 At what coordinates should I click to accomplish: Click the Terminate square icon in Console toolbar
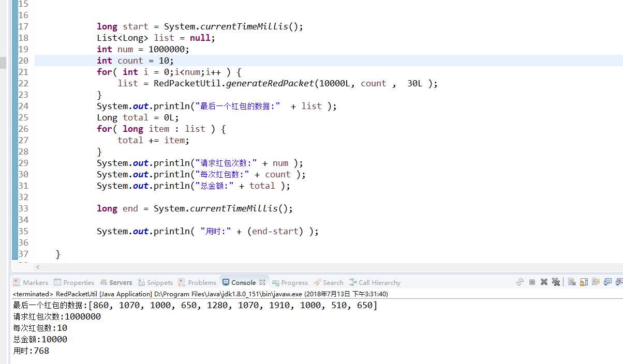click(532, 282)
